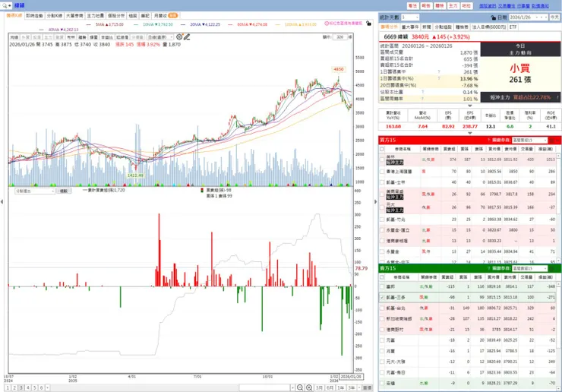The height and width of the screenshot is (392, 562).
Task: Click icon at right of 賣方15 bar
Action: (x=552, y=268)
